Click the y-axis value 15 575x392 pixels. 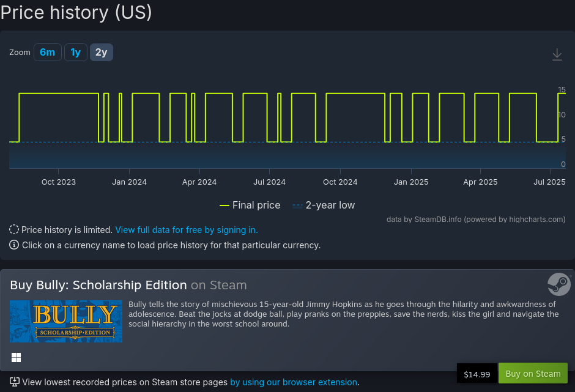point(562,90)
